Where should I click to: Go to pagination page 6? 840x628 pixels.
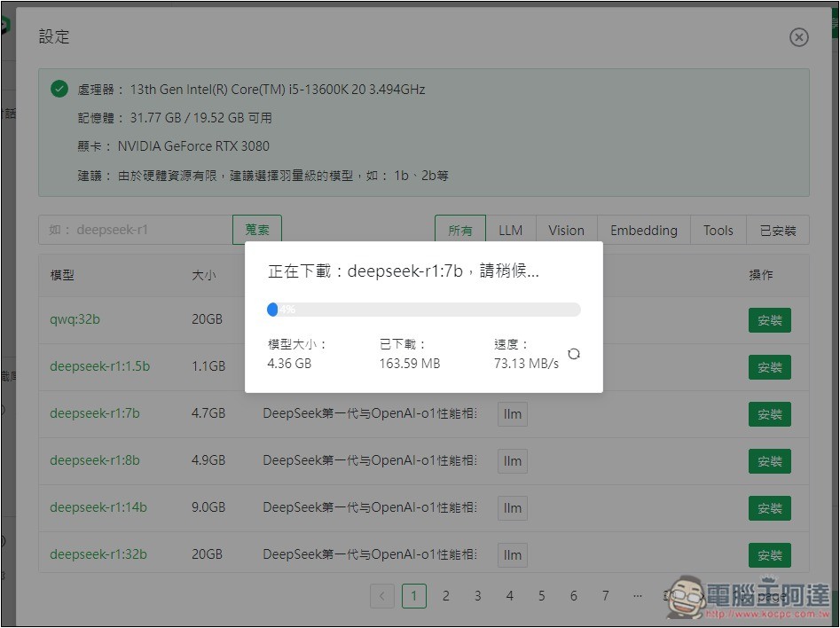coord(574,596)
